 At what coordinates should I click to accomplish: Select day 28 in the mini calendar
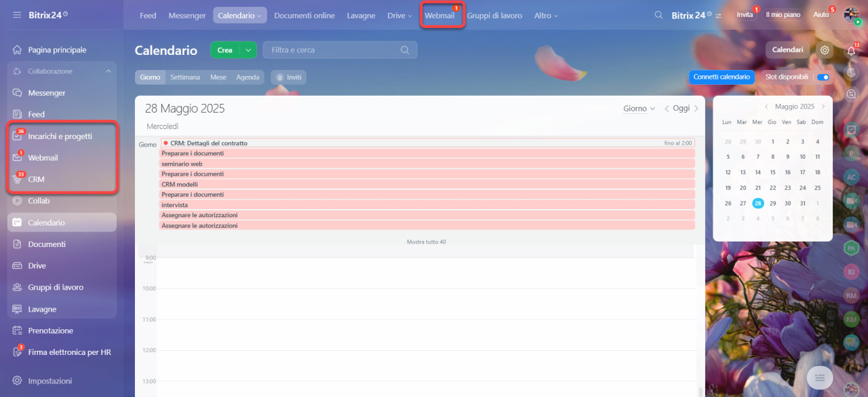tap(758, 204)
